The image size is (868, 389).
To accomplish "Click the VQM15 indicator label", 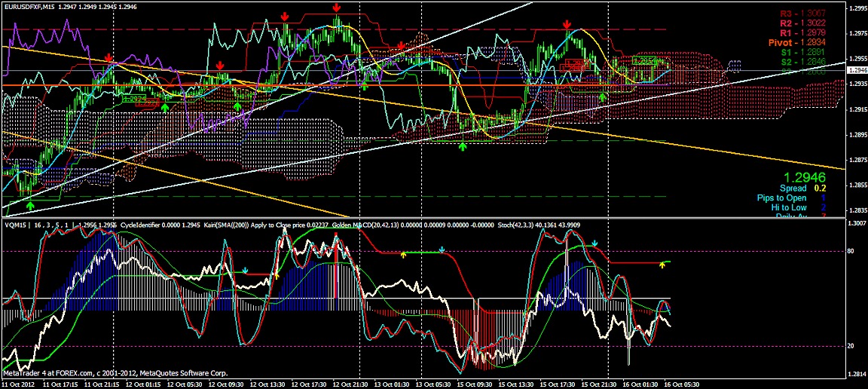I will (14, 225).
